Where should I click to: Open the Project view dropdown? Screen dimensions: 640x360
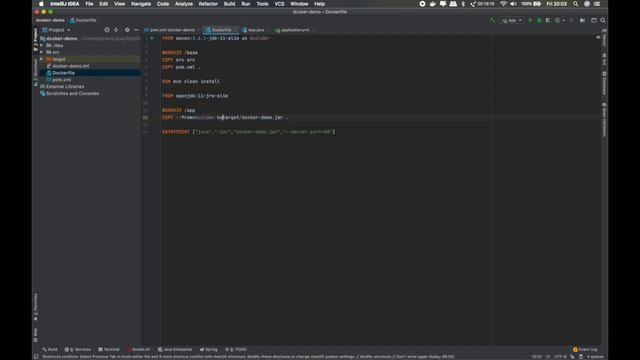[56, 30]
